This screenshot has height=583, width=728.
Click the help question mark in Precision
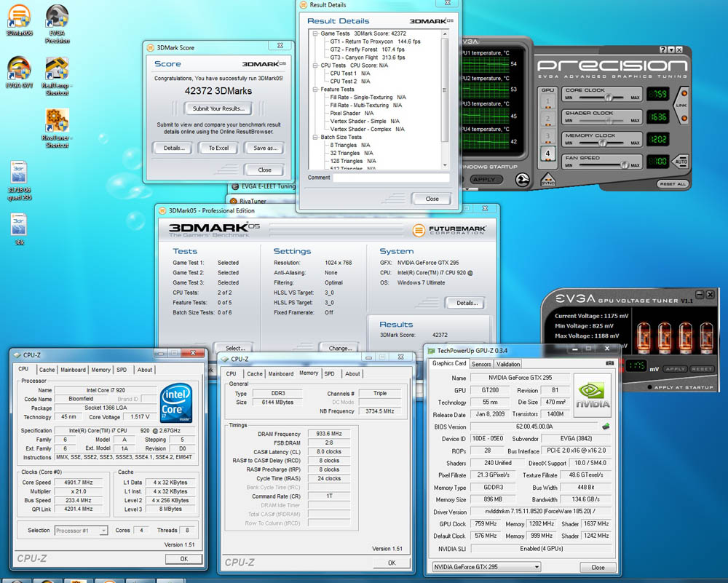663,49
